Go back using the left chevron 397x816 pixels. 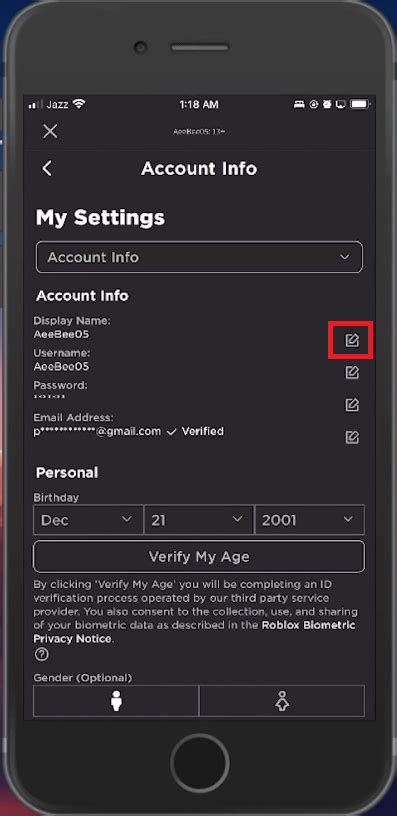[x=47, y=168]
